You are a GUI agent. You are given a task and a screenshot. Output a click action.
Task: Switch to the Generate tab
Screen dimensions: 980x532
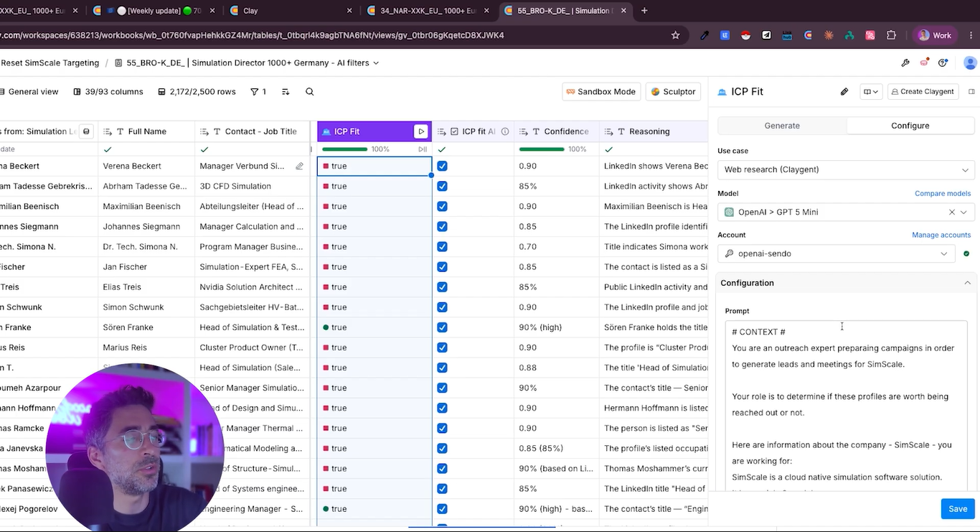pyautogui.click(x=782, y=126)
